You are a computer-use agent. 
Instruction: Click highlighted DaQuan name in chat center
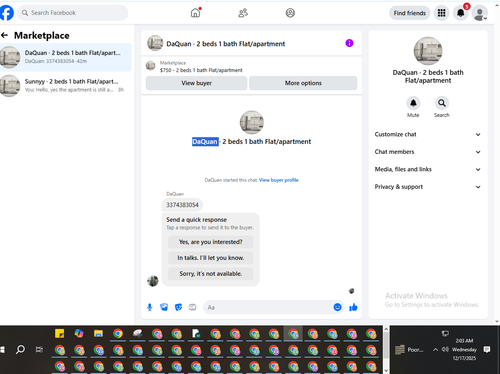point(205,142)
